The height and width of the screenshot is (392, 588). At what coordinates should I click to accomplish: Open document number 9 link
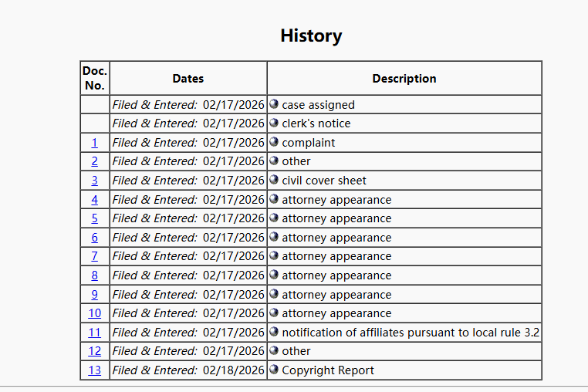pos(95,295)
